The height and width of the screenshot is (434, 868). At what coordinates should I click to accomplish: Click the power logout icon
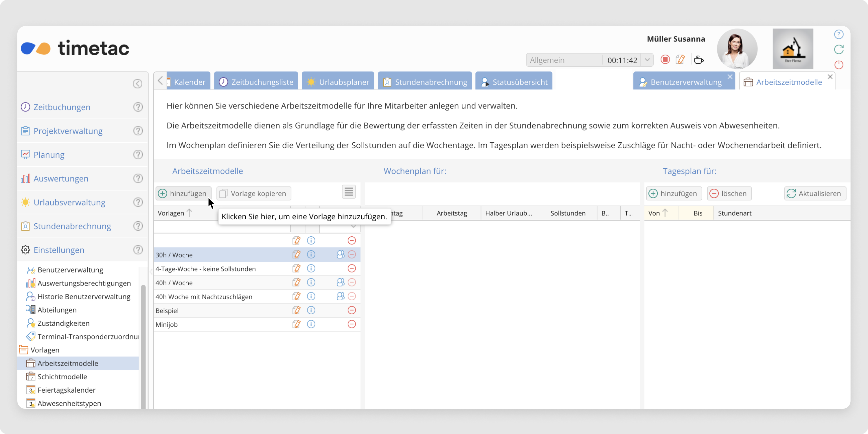(839, 64)
